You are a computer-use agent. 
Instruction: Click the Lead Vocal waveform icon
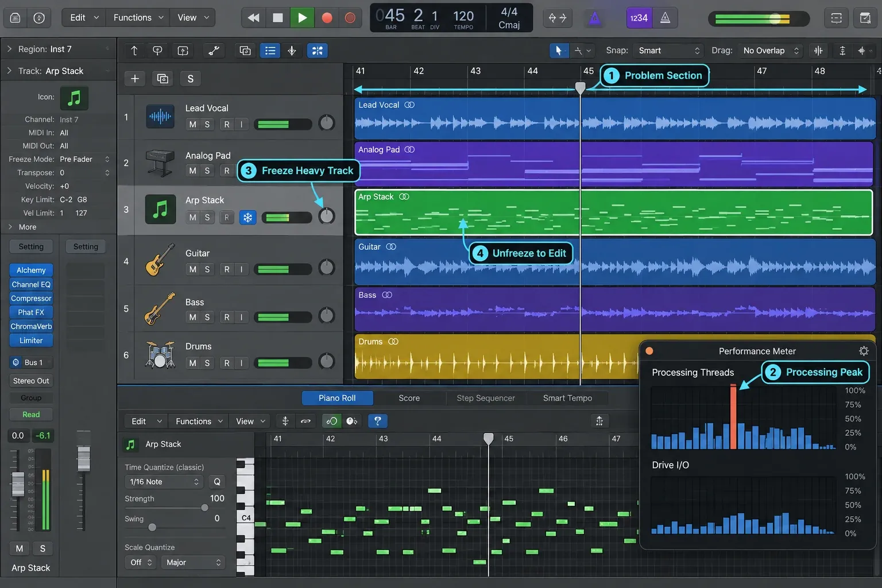click(x=160, y=117)
